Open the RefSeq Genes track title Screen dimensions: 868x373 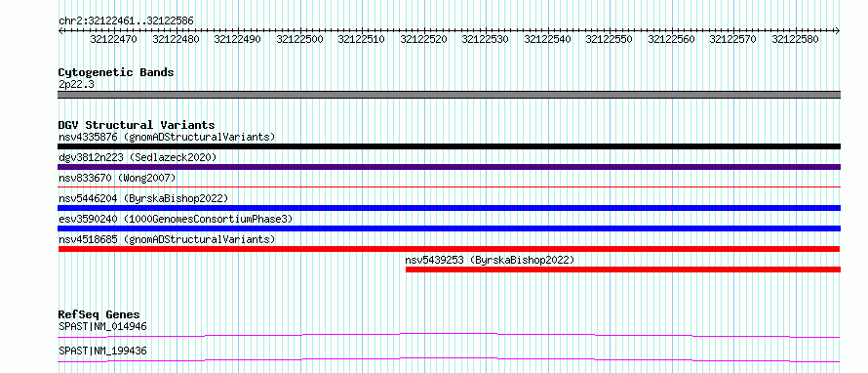(99, 314)
